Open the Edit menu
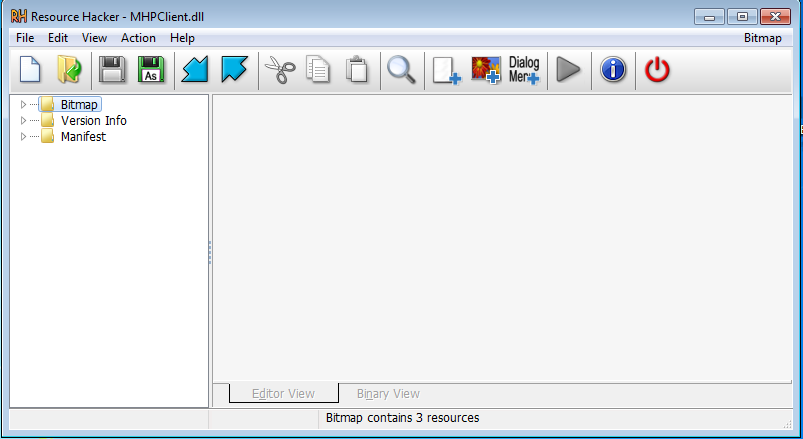The image size is (803, 439). pyautogui.click(x=58, y=38)
